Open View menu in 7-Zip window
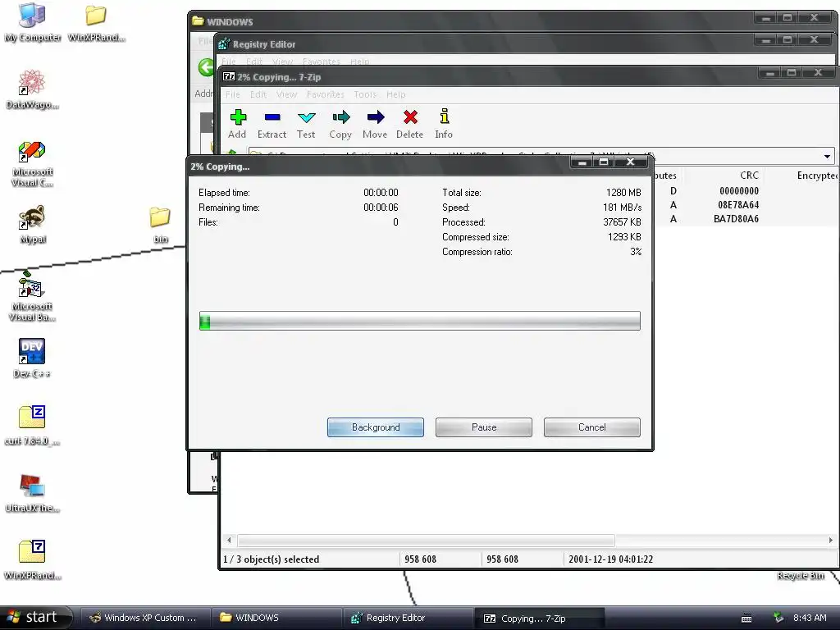 [x=286, y=94]
